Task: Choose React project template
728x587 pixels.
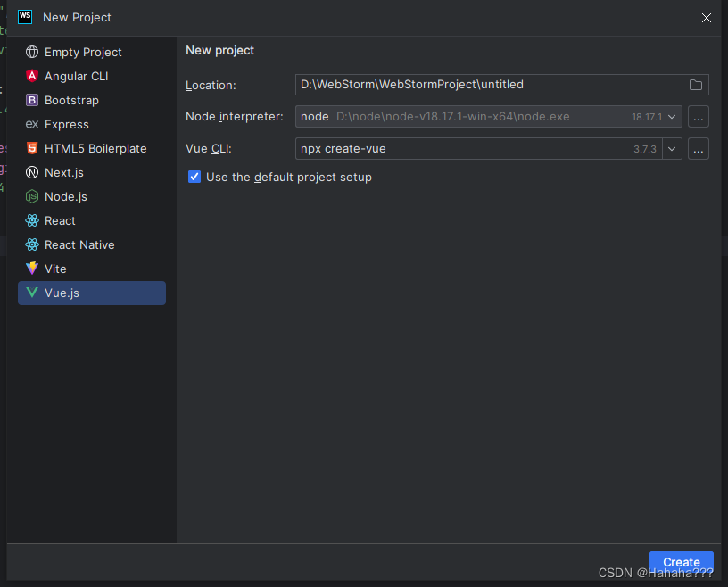Action: tap(92, 220)
